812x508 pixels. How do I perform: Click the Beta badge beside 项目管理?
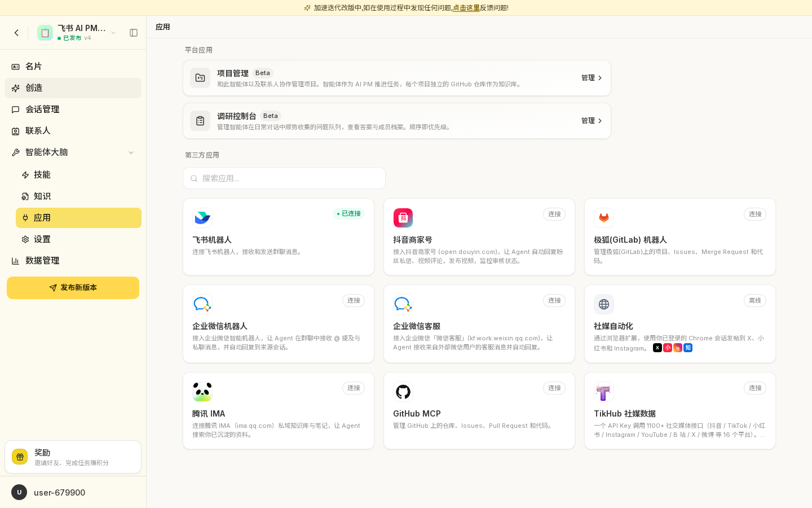point(263,73)
